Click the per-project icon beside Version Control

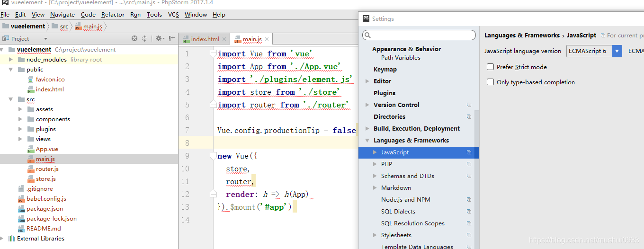pyautogui.click(x=469, y=105)
